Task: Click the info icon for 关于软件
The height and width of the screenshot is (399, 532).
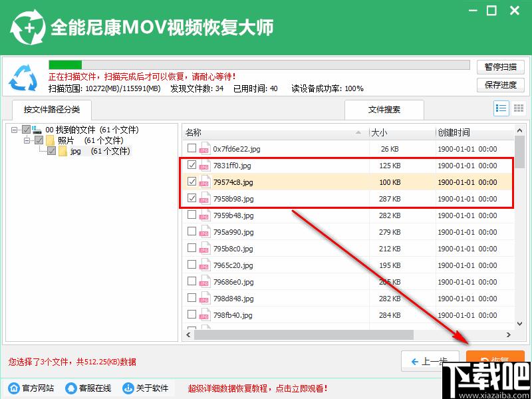Action: pos(128,388)
